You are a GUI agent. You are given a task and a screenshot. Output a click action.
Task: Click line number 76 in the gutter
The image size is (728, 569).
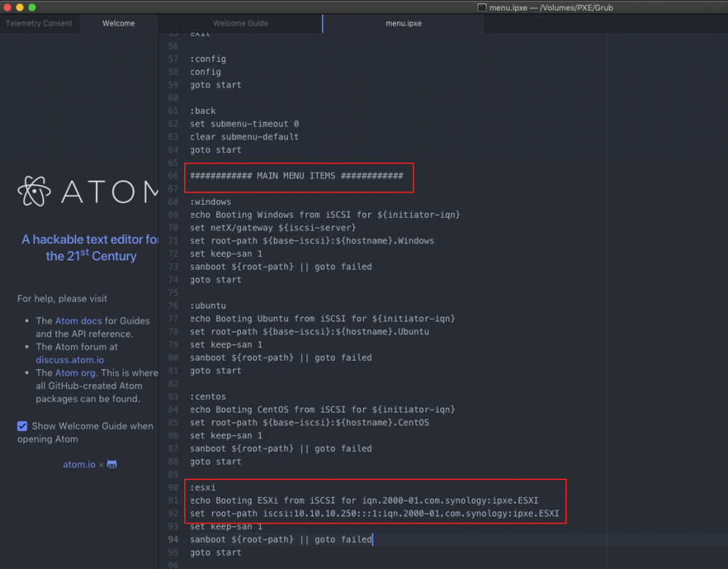tap(173, 306)
